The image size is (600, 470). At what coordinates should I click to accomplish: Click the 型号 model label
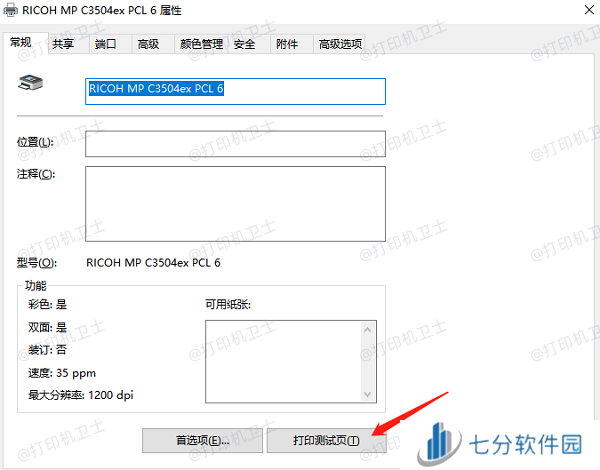pos(37,263)
